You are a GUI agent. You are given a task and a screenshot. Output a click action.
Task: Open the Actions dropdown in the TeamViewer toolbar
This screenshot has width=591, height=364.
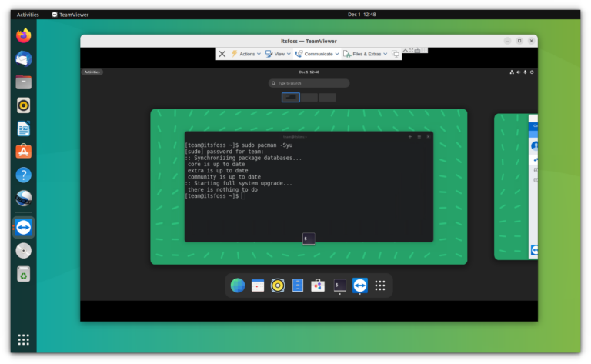246,54
